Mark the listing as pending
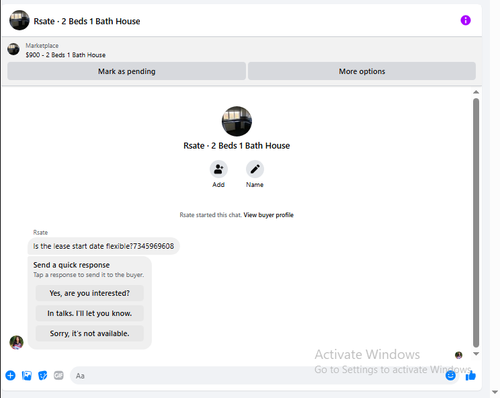 pyautogui.click(x=127, y=71)
